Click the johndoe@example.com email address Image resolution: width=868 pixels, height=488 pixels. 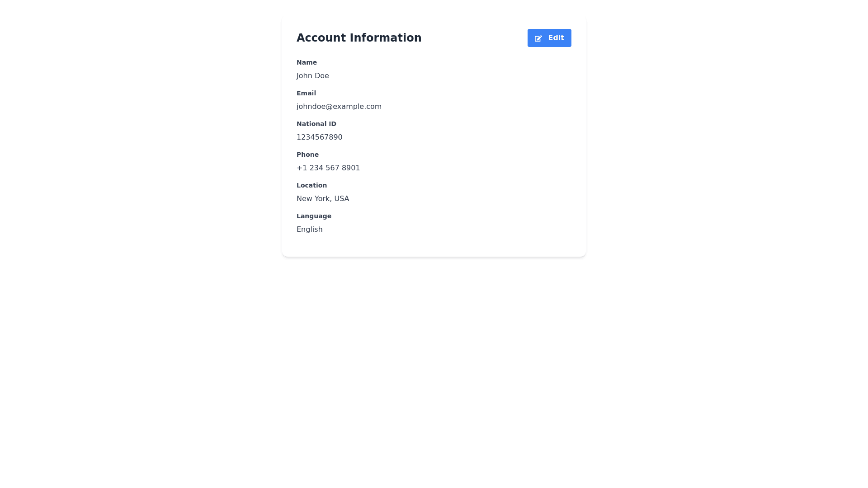(x=339, y=107)
